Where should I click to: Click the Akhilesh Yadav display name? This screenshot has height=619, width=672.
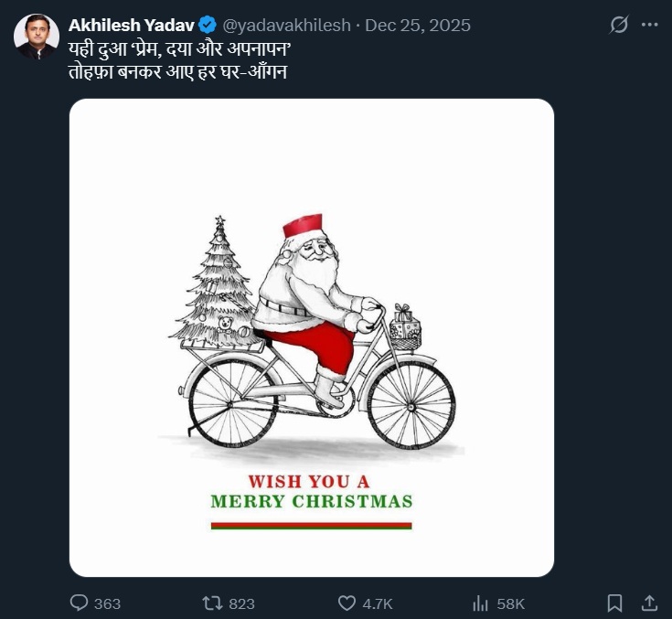[x=132, y=26]
